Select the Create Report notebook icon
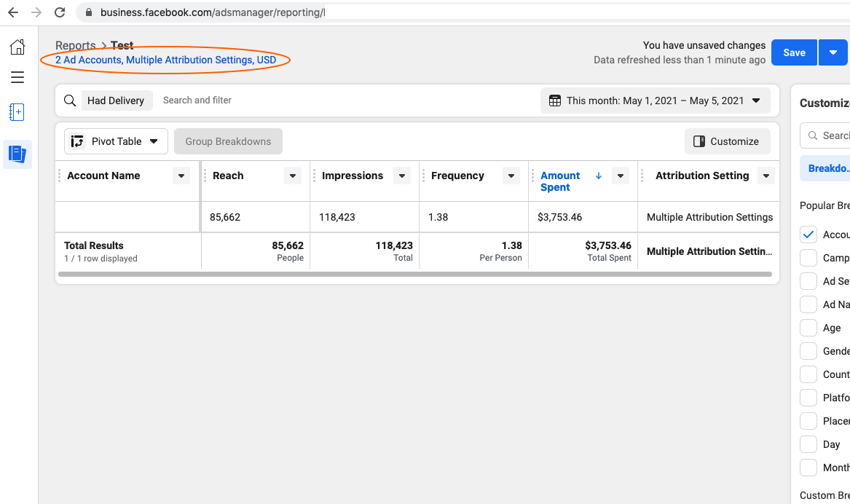850x504 pixels. coord(17,111)
